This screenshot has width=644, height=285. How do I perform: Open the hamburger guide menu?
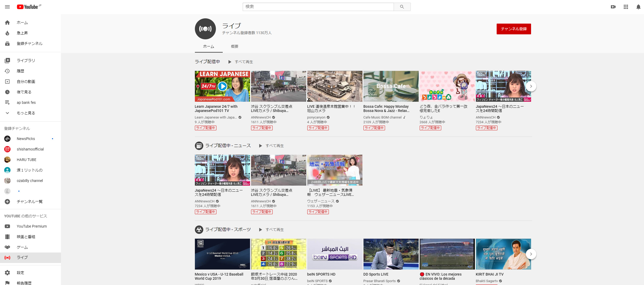[7, 7]
